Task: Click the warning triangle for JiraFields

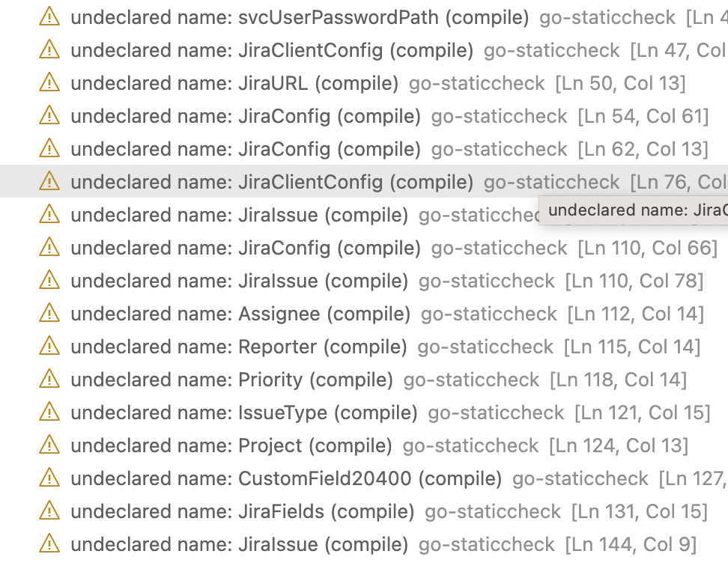Action: click(49, 511)
